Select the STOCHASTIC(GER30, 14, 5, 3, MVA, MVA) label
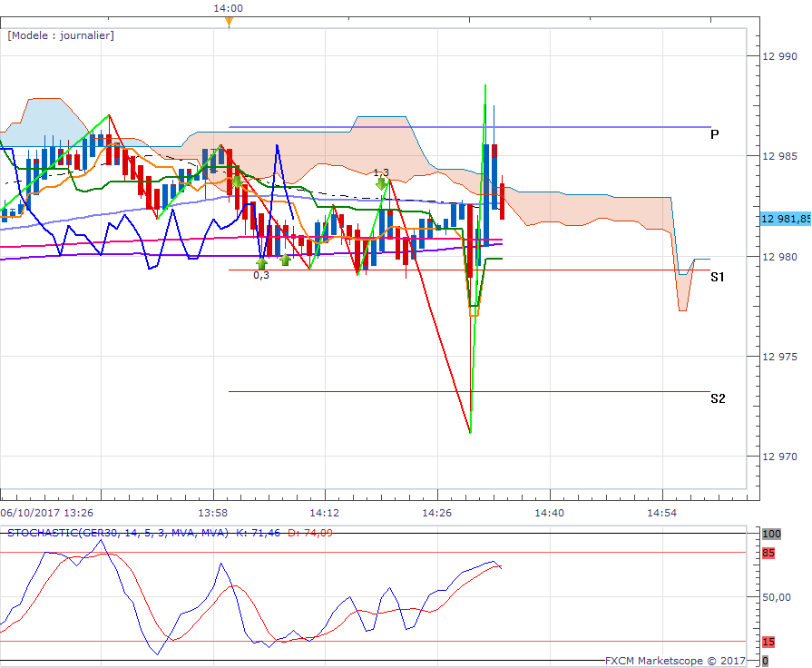Screen dimensions: 812x668 coord(118,533)
